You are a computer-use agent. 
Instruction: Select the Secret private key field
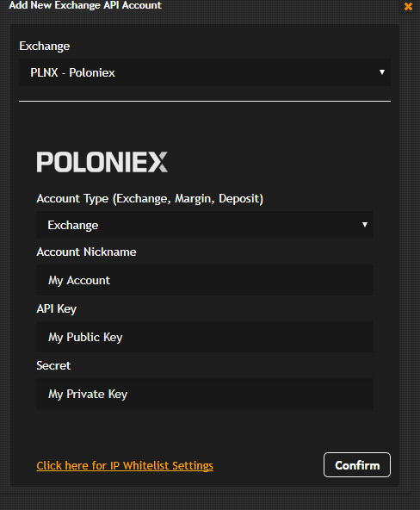pos(205,394)
